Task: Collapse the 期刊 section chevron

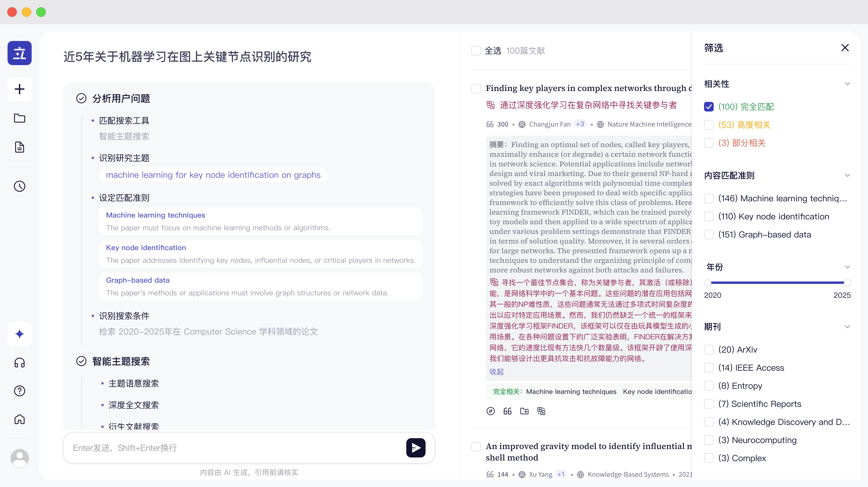Action: click(x=848, y=327)
